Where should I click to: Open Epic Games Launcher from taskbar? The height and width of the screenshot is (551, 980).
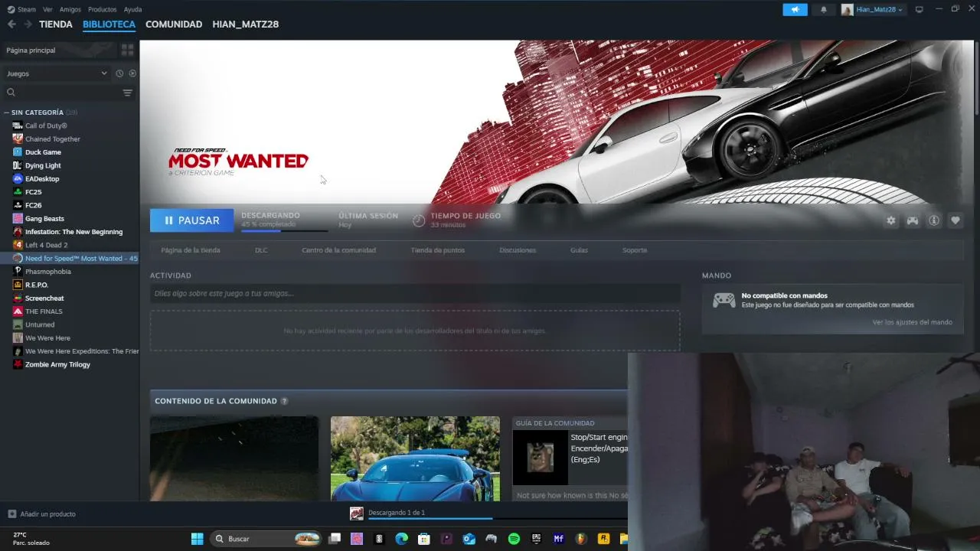(x=536, y=539)
